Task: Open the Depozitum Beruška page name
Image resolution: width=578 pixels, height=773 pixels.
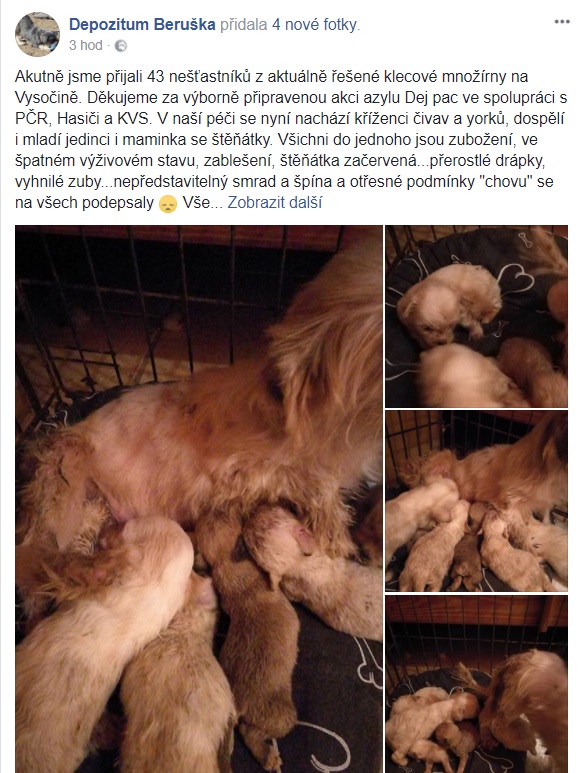Action: point(142,24)
